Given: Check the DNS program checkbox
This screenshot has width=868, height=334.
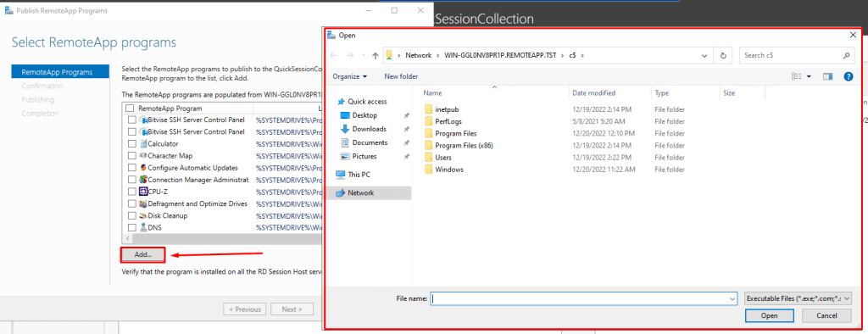Looking at the screenshot, I should coord(131,228).
